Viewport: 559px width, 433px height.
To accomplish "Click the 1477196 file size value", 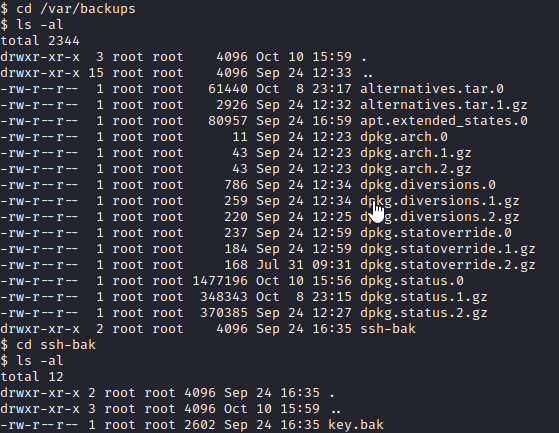I will coord(220,281).
